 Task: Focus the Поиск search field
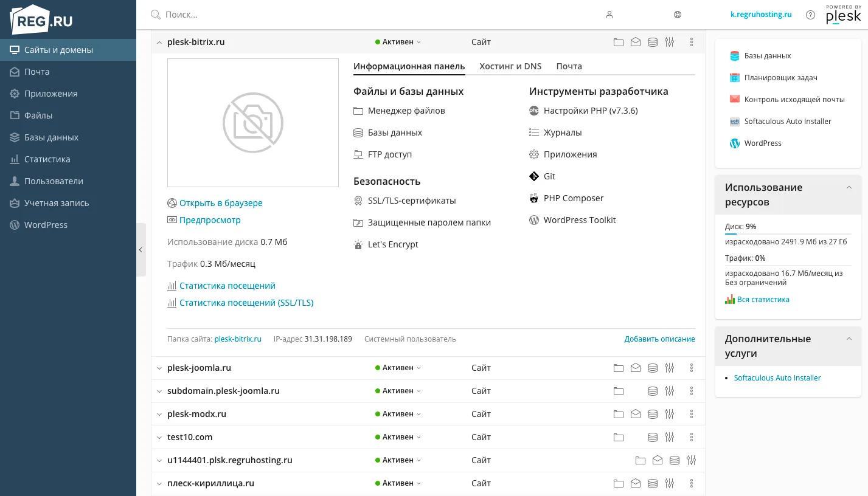point(365,15)
